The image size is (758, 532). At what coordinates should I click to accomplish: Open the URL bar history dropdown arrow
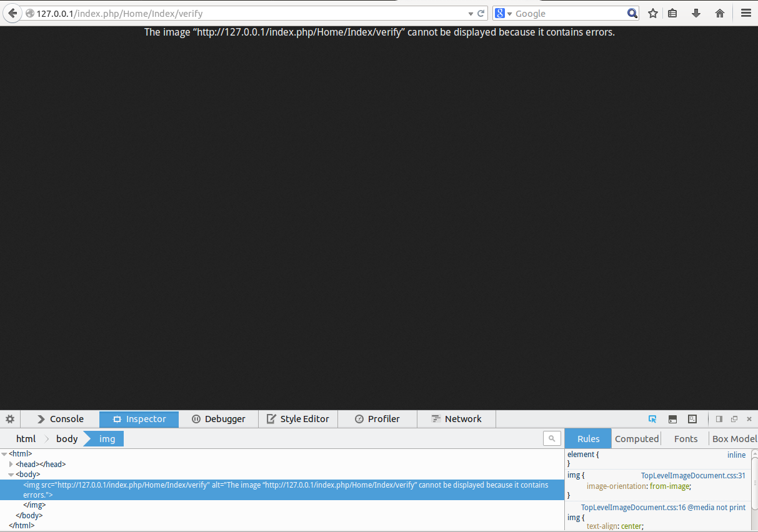coord(471,13)
